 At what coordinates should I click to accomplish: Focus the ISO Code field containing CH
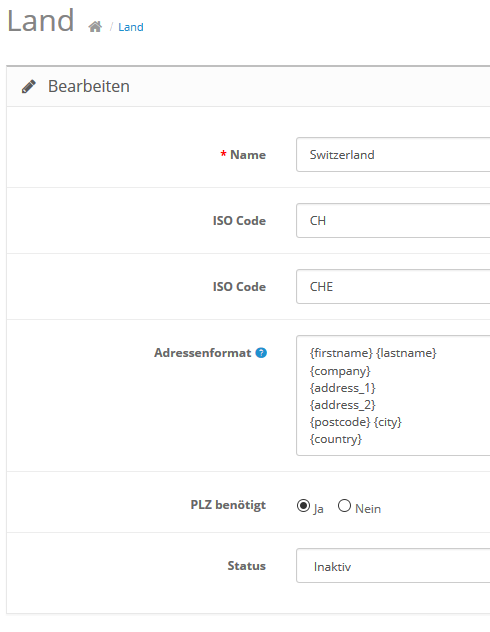tap(393, 221)
